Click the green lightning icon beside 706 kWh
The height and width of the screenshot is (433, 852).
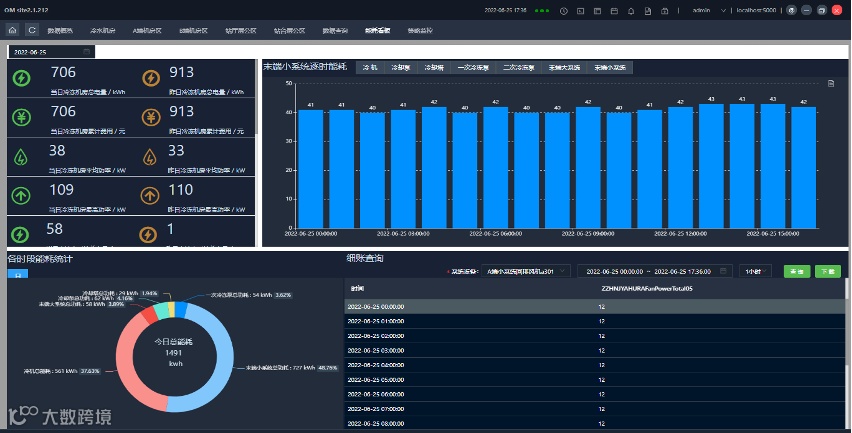21,80
